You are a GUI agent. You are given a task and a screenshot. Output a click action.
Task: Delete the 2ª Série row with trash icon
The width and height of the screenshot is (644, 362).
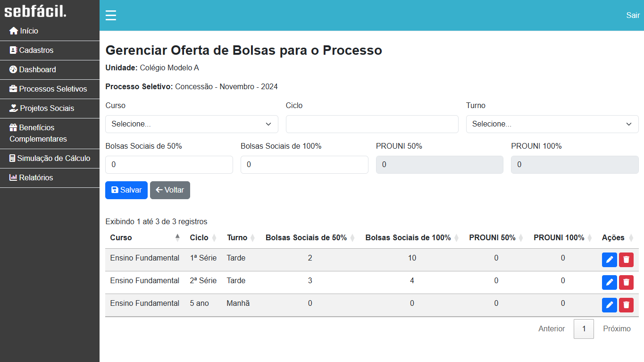pos(626,282)
